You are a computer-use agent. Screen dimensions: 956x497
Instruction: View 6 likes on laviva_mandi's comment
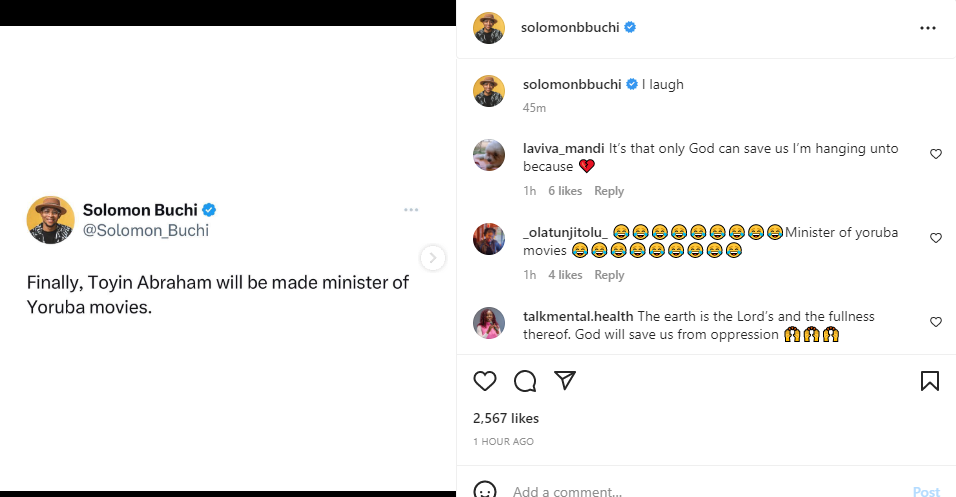pyautogui.click(x=565, y=191)
